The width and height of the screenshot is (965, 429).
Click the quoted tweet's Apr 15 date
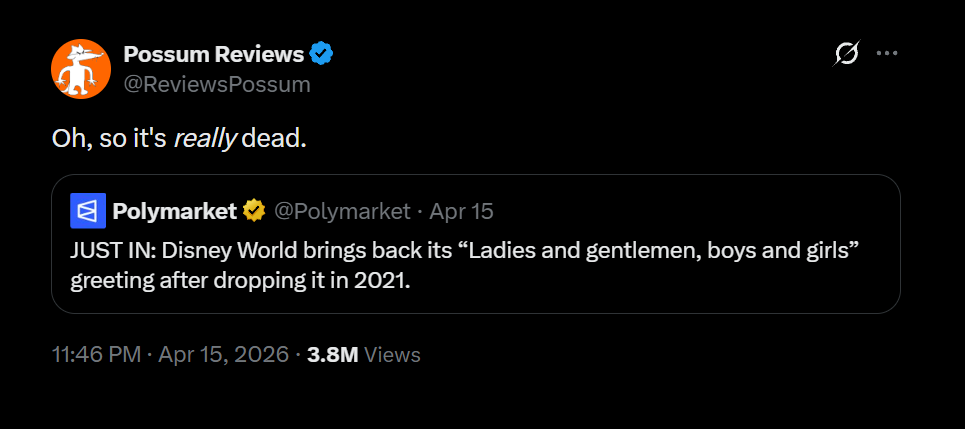(461, 211)
